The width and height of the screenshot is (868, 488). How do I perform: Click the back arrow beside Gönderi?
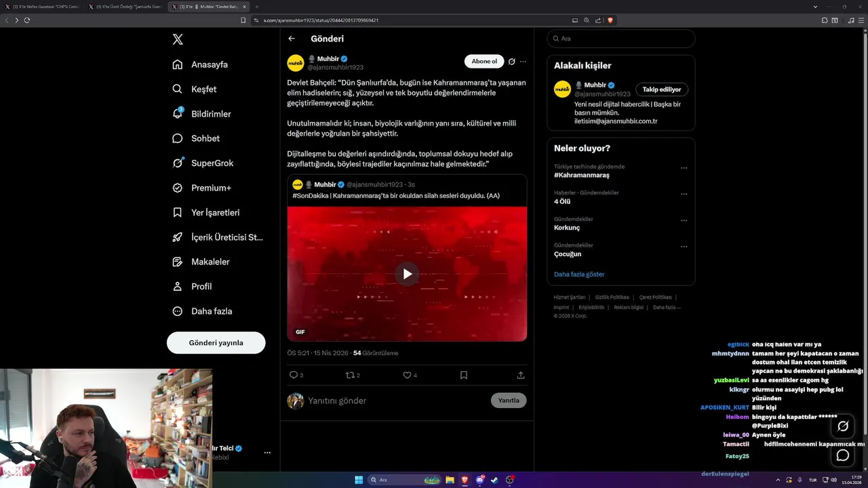click(x=292, y=39)
